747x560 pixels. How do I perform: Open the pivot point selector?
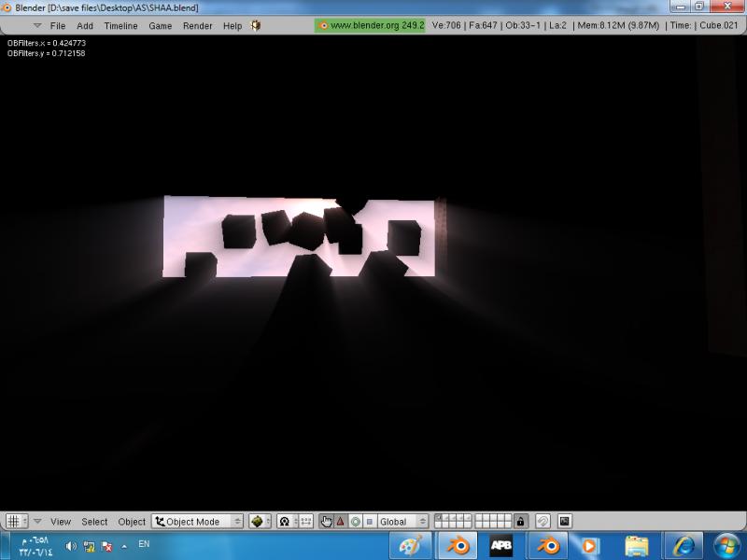pyautogui.click(x=287, y=522)
